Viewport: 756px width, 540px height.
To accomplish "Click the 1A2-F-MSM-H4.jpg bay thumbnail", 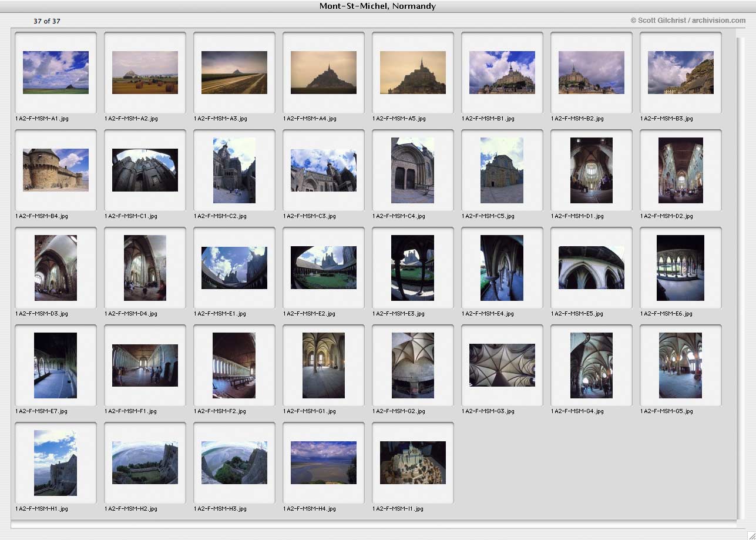I will [x=324, y=462].
